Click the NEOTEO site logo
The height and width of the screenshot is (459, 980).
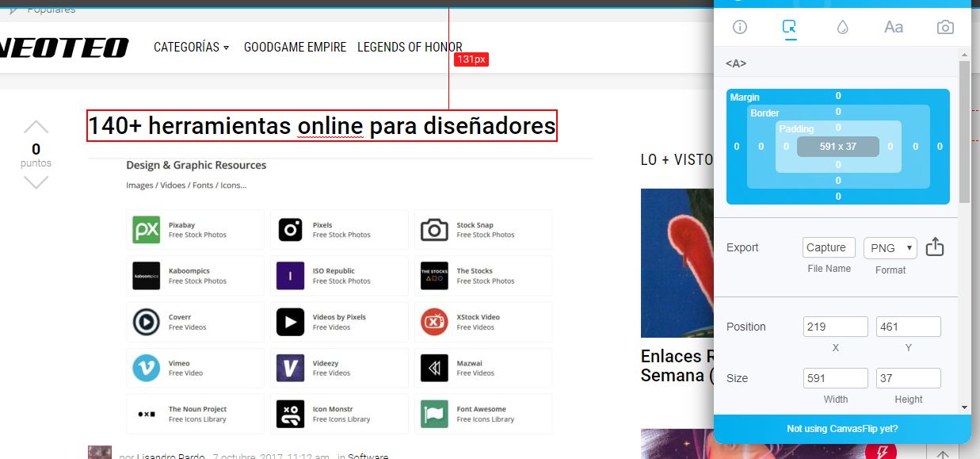pos(64,48)
